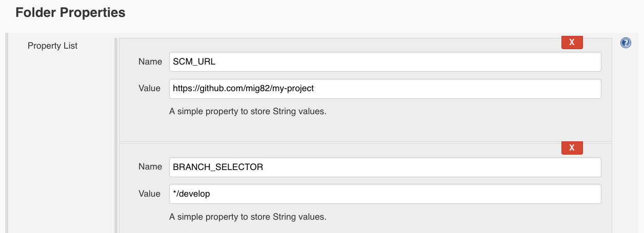Click Value label beside */develop

pos(150,194)
